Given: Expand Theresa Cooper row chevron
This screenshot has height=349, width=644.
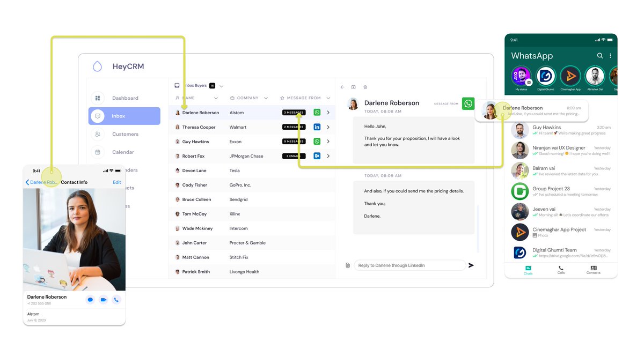Looking at the screenshot, I should click(x=328, y=127).
